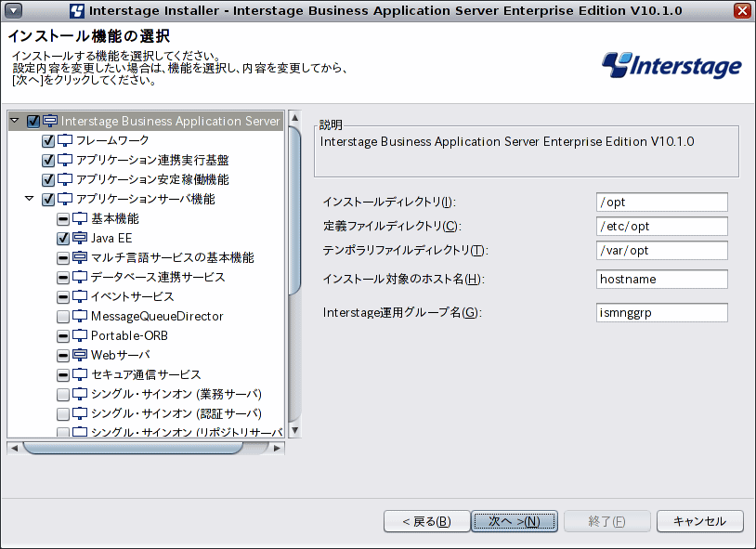Uncheck the フレームワーク checkbox
The height and width of the screenshot is (549, 756).
click(48, 141)
